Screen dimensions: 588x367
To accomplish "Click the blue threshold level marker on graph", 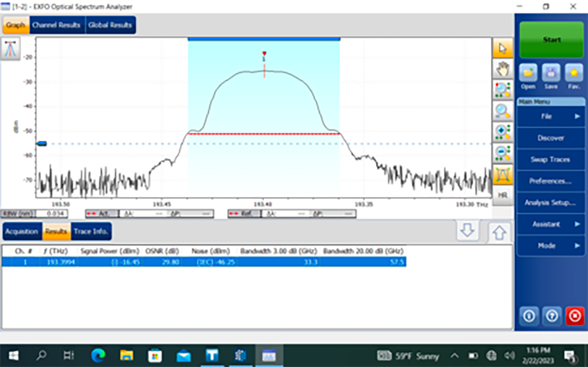I will pyautogui.click(x=41, y=143).
